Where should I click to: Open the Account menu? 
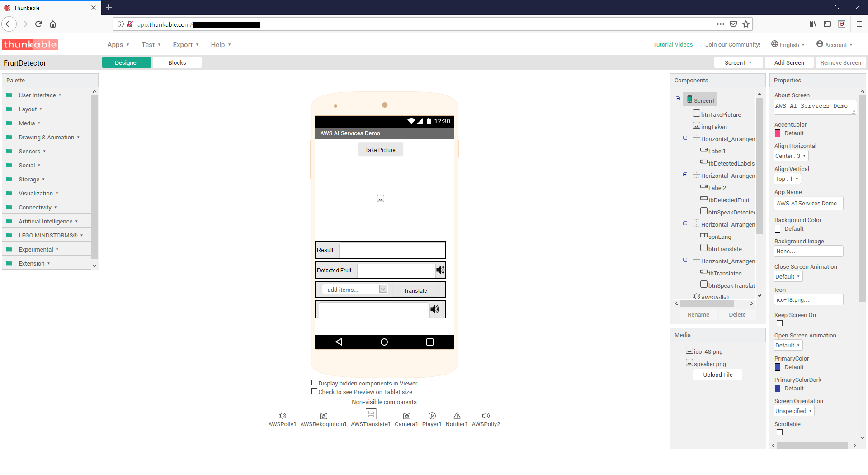pyautogui.click(x=835, y=44)
